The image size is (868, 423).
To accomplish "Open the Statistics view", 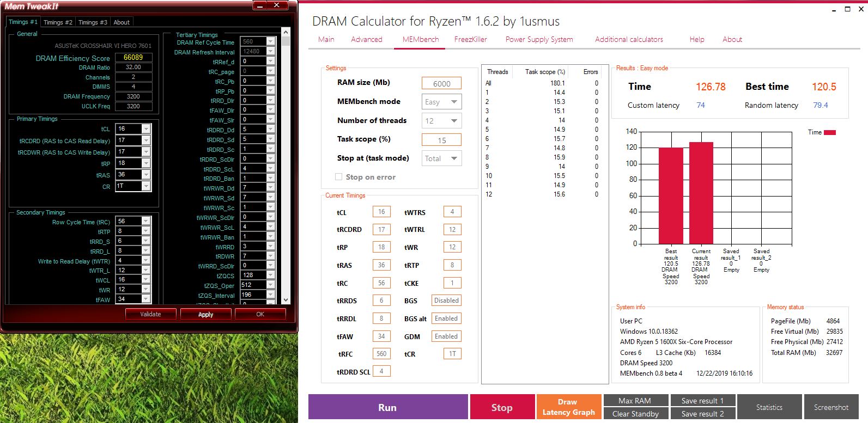I will (x=769, y=407).
